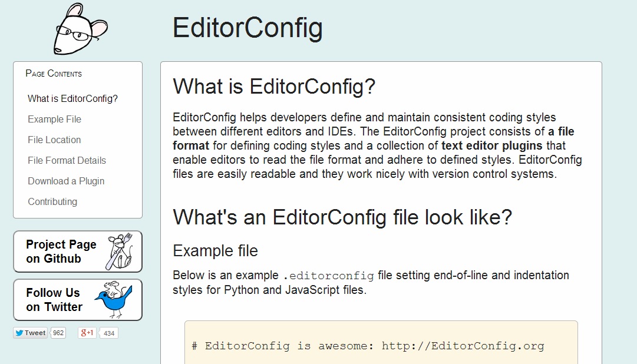Click the mouse with fork Github icon
The width and height of the screenshot is (637, 364).
pyautogui.click(x=120, y=252)
